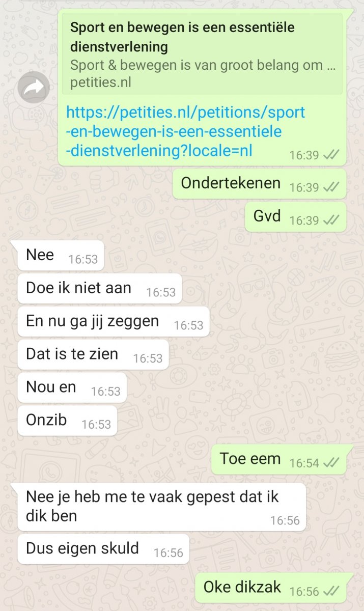Tap read ticks on the Toe eem message
364x611 pixels.
[x=331, y=462]
